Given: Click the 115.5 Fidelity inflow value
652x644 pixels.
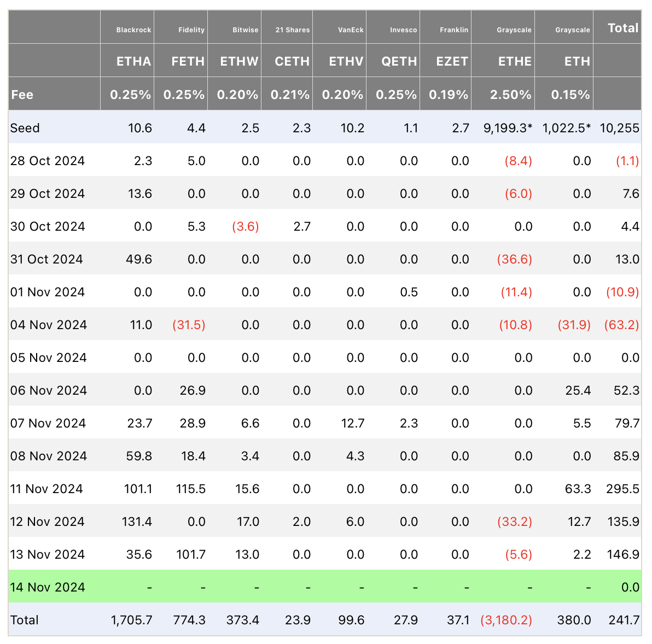Looking at the screenshot, I should tap(190, 489).
